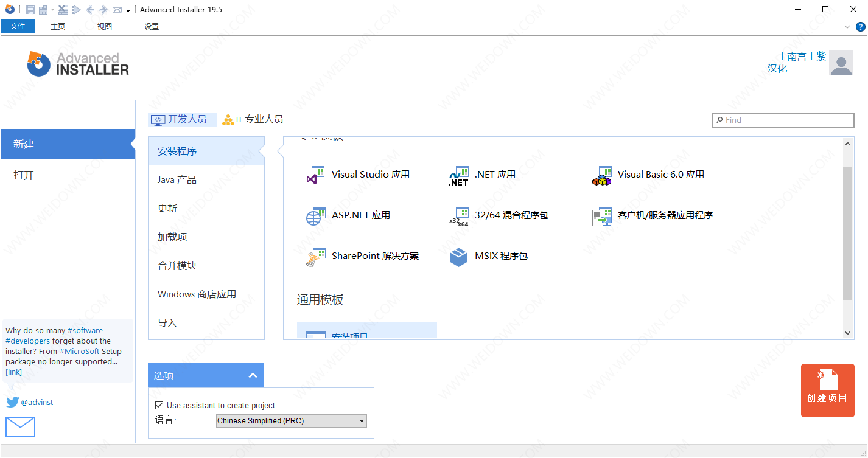Open the 南宫 link
868x458 pixels.
click(796, 57)
